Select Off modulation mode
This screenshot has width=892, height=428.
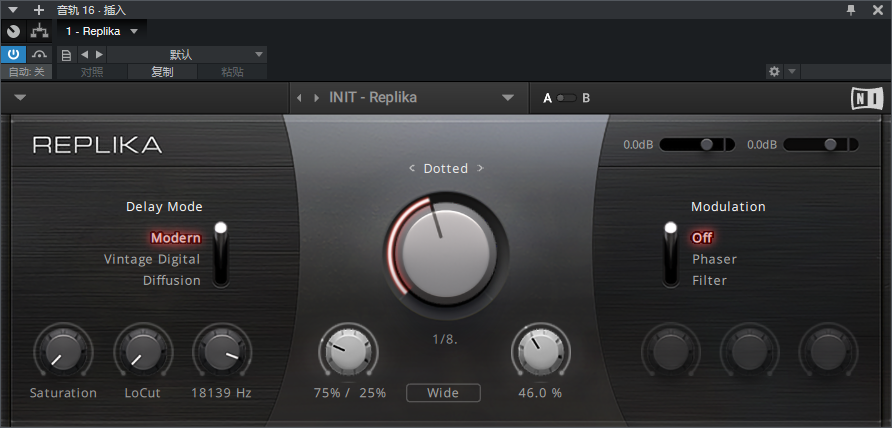tap(702, 238)
